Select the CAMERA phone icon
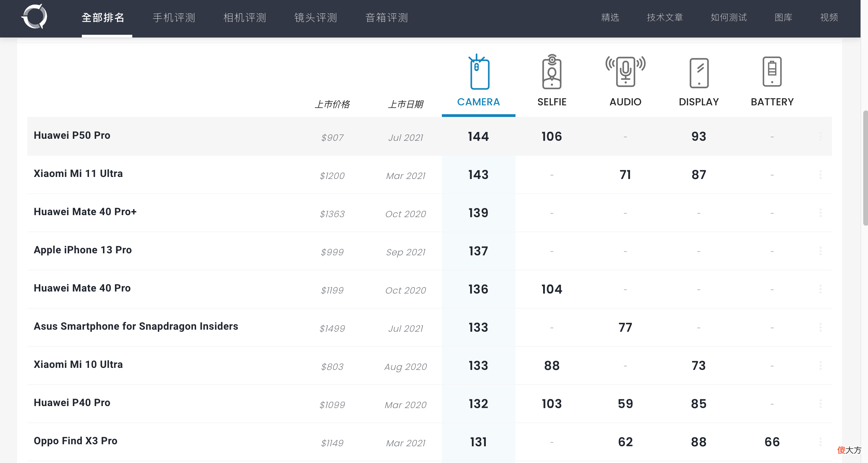 point(479,72)
